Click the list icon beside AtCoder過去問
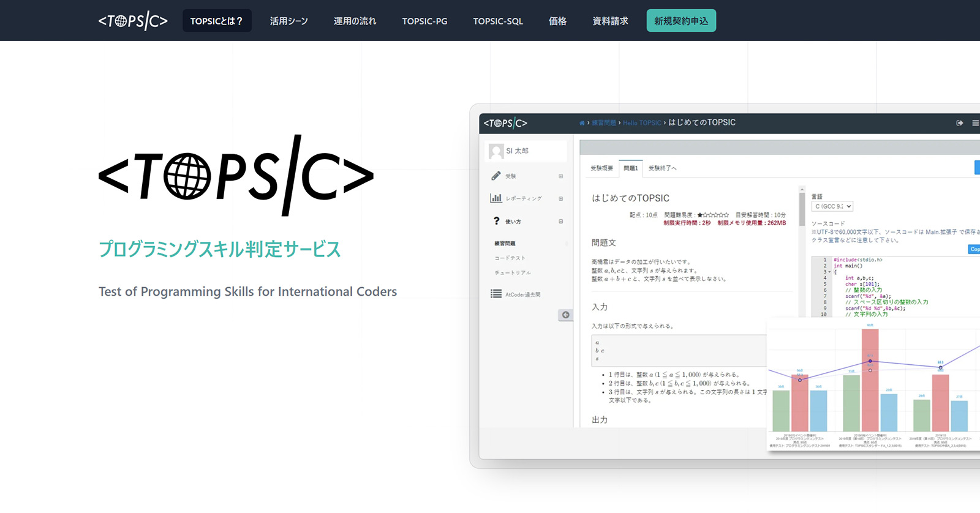Viewport: 980px width, 513px height. point(496,294)
